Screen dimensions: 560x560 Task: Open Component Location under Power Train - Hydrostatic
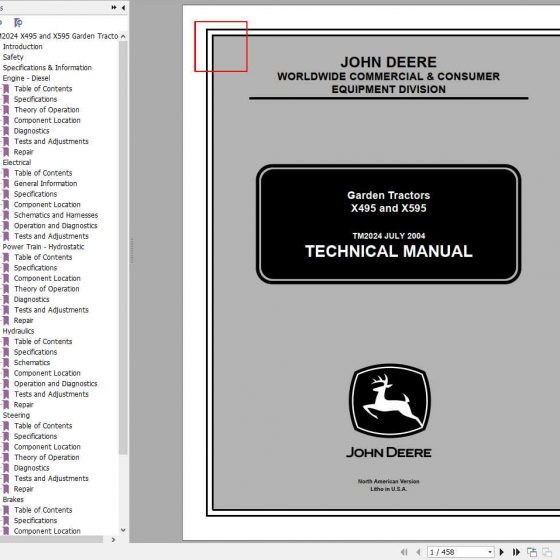[47, 278]
